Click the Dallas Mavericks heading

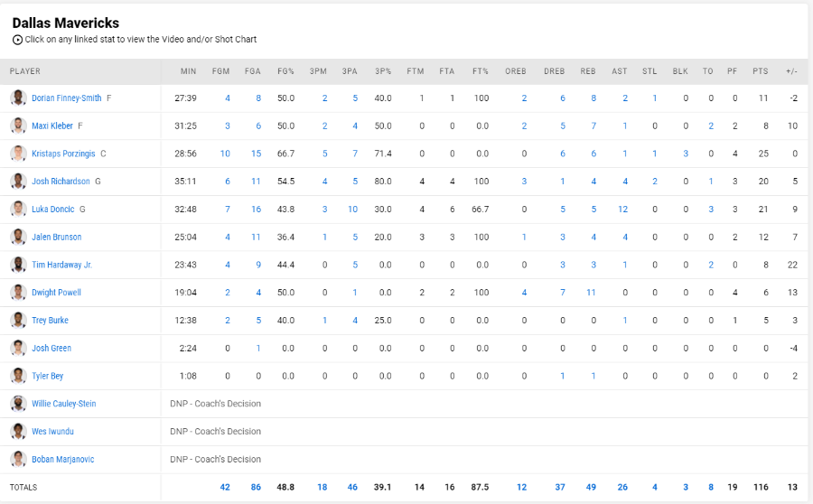pyautogui.click(x=65, y=23)
